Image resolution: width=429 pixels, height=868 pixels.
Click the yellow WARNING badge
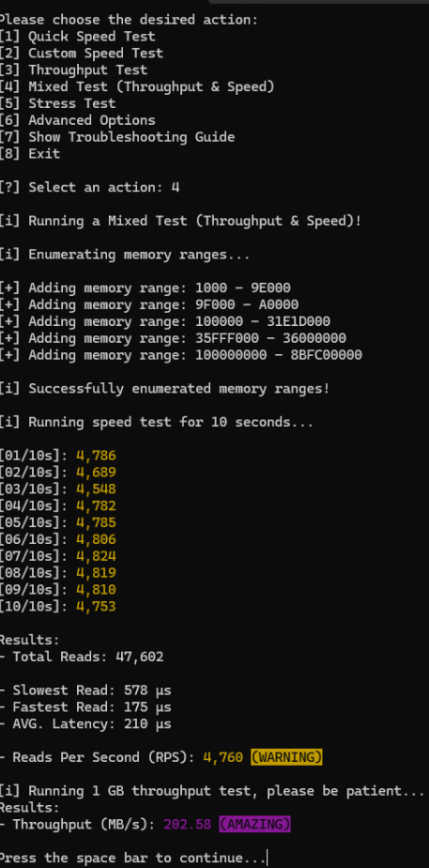click(x=286, y=757)
